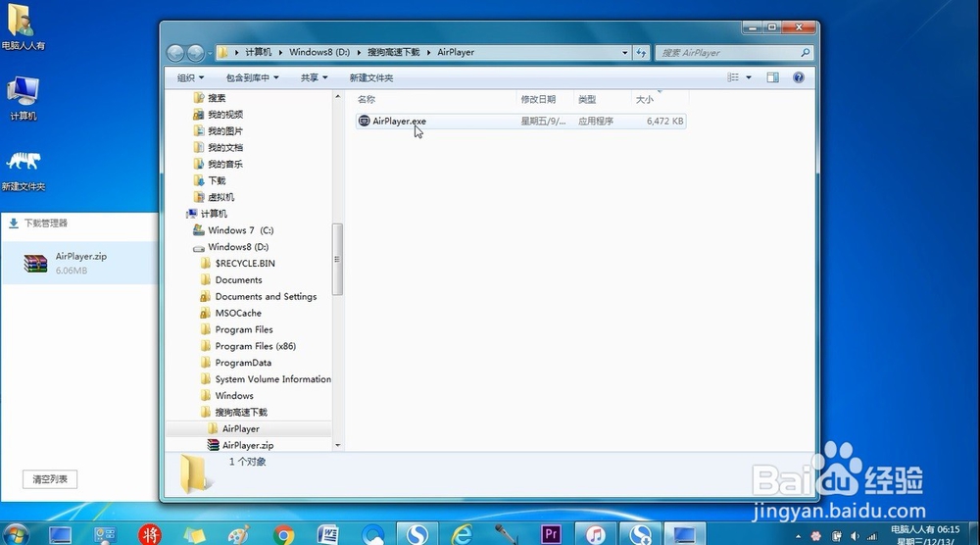Open the 组织 menu
980x545 pixels.
pyautogui.click(x=191, y=77)
